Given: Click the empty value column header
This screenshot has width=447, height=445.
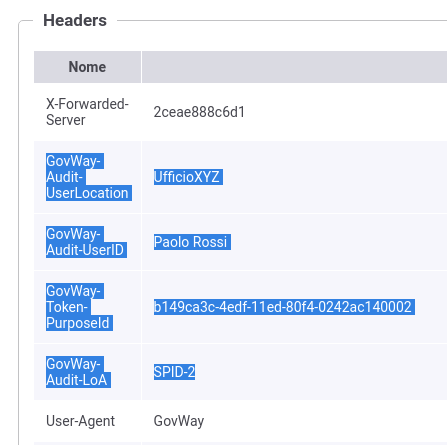Looking at the screenshot, I should point(294,67).
